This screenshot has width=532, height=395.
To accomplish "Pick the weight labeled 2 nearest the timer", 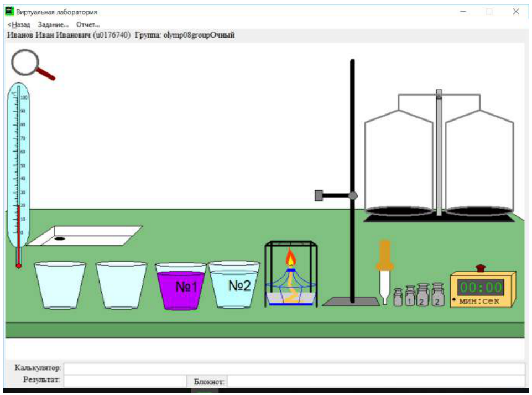I will pyautogui.click(x=437, y=294).
